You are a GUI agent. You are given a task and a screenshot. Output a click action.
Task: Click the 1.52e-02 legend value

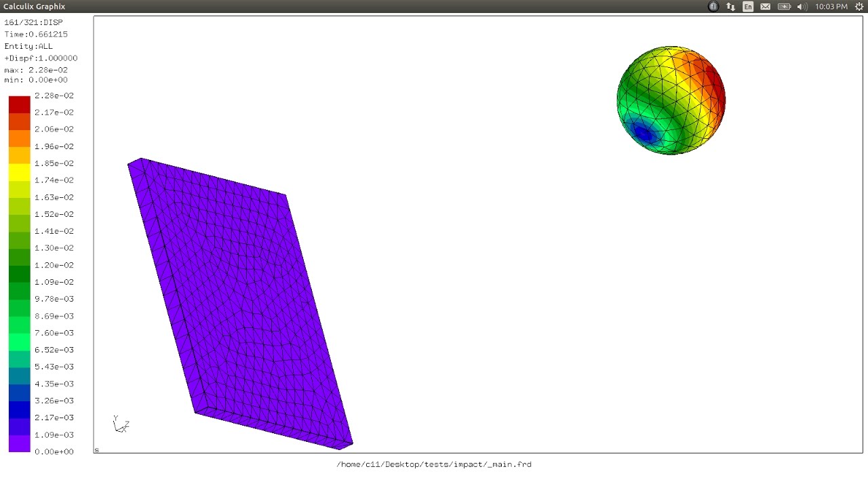[54, 214]
